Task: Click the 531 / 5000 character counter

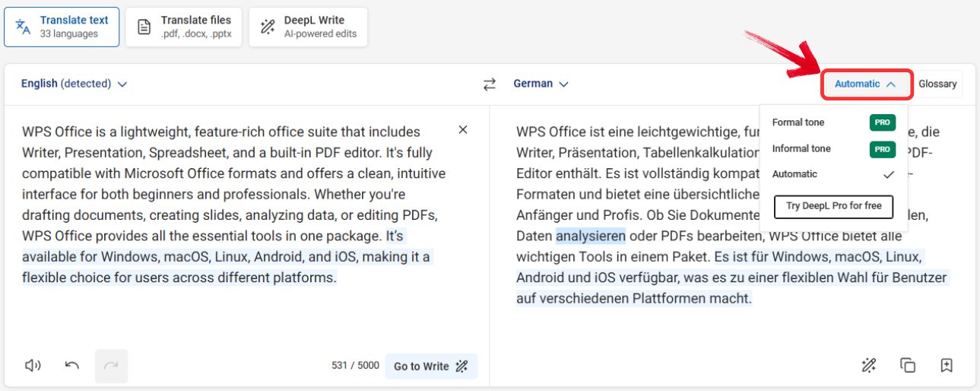Action: (x=355, y=366)
